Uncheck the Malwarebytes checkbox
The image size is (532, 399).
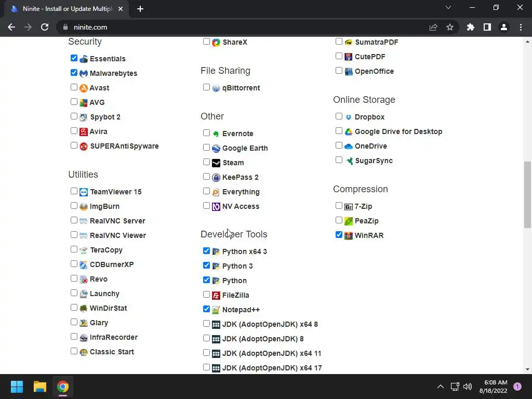(x=74, y=73)
